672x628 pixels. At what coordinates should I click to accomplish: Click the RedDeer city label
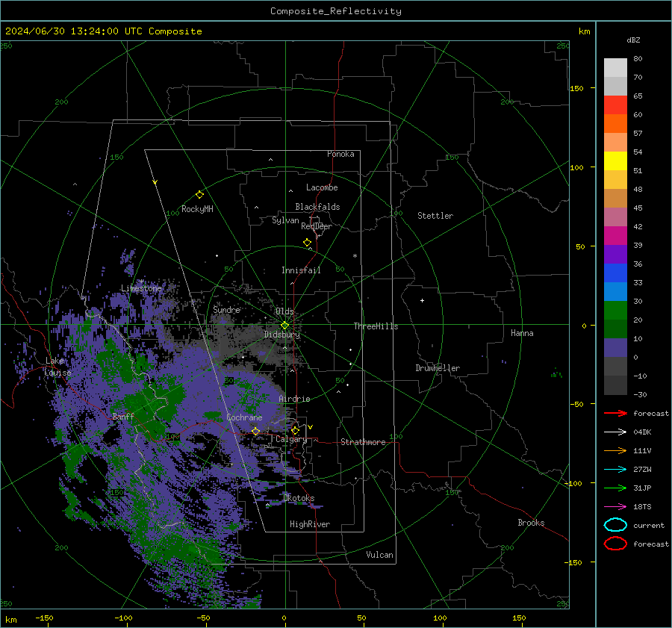coord(317,226)
